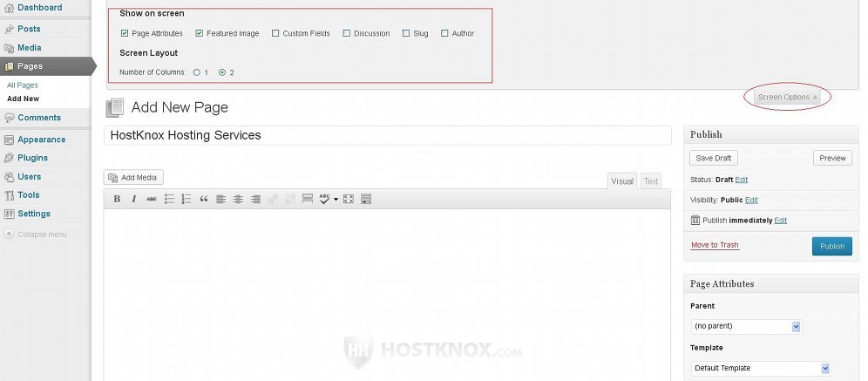Toggle the spellchecker
This screenshot has height=381, width=868.
[x=324, y=199]
